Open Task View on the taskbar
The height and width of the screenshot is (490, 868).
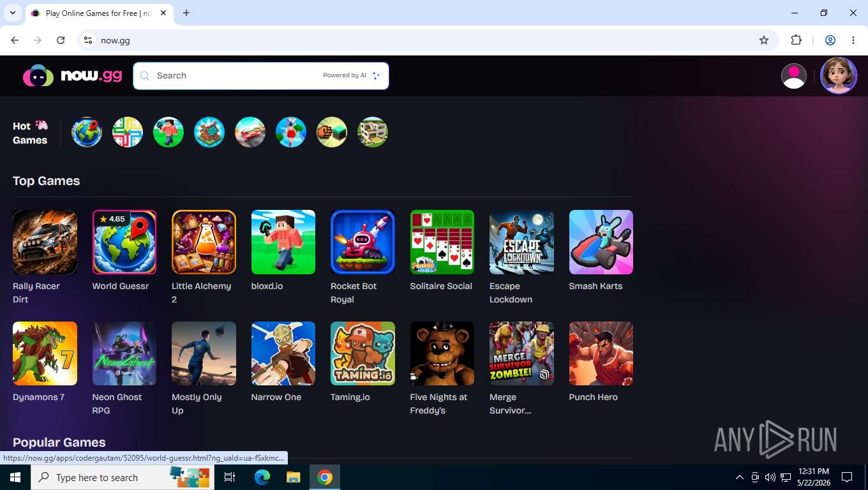(230, 477)
